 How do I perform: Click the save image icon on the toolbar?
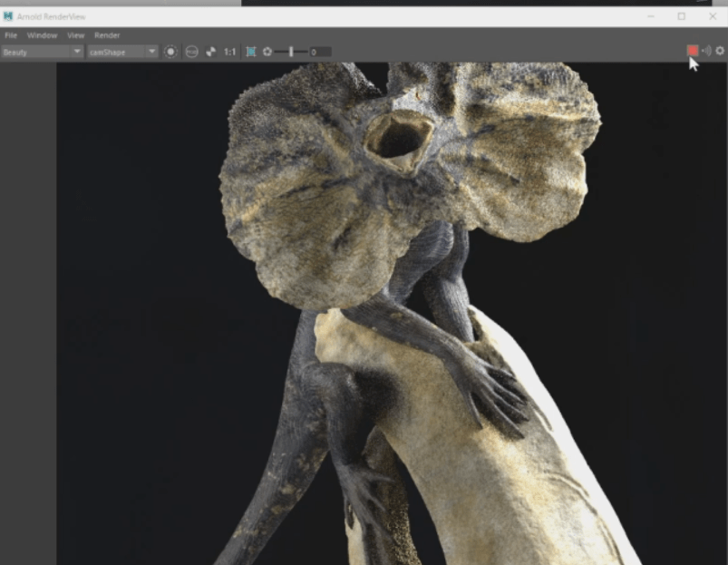(191, 52)
